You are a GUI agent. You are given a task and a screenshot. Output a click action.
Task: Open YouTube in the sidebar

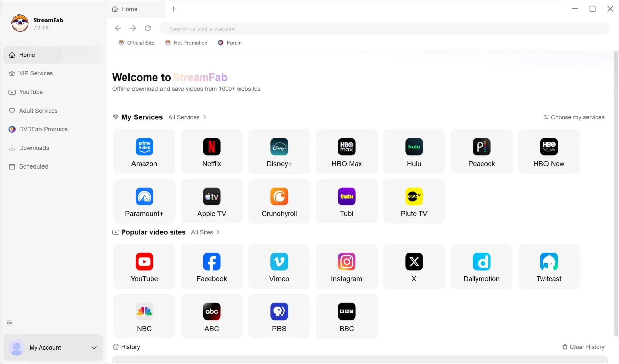53,92
